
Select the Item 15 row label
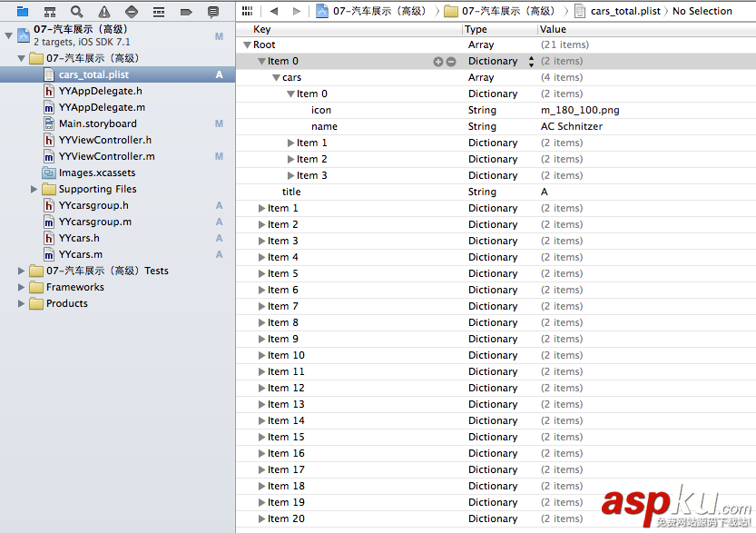286,437
